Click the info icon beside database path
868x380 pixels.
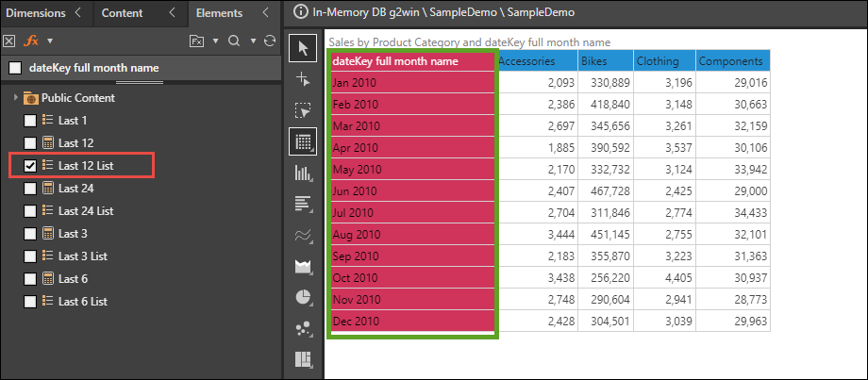(301, 13)
